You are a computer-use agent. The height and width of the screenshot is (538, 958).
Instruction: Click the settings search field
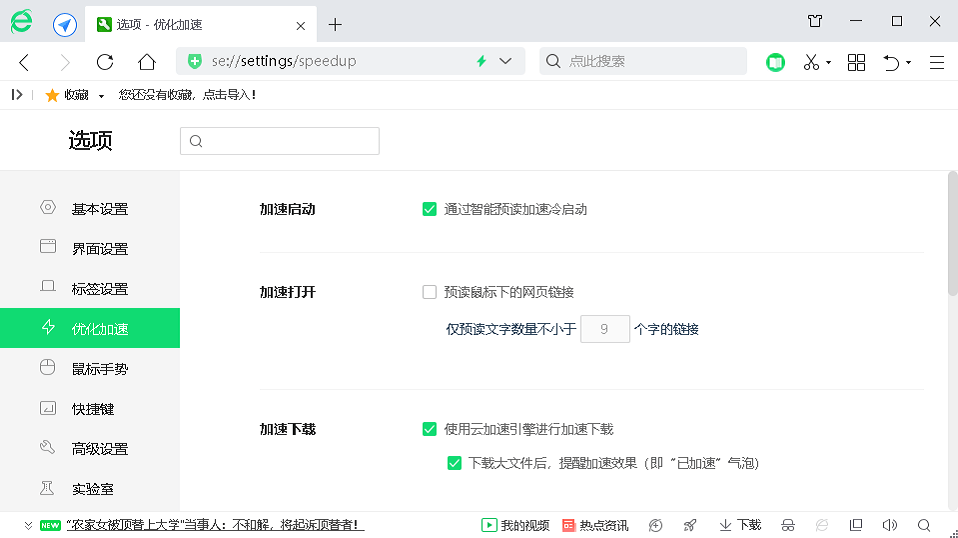click(x=280, y=141)
